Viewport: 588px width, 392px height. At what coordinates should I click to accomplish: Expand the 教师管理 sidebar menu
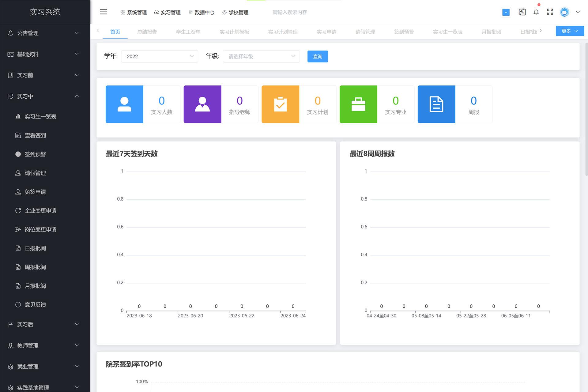(x=45, y=345)
